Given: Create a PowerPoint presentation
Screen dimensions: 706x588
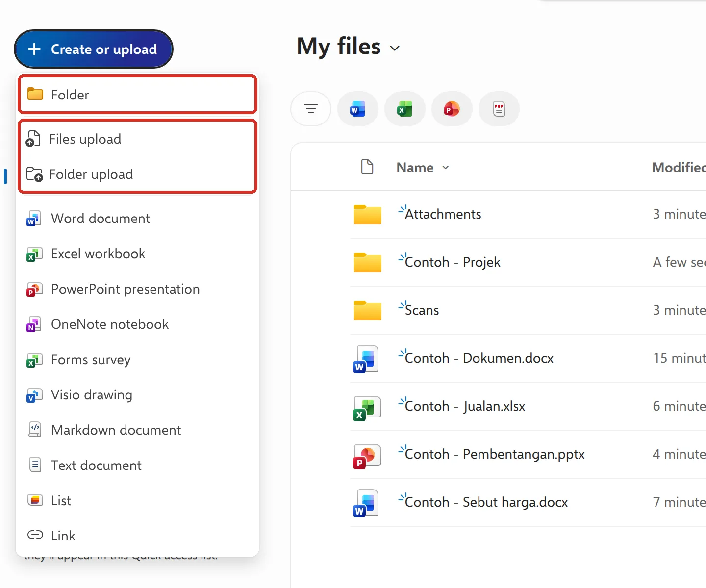Looking at the screenshot, I should pos(137,289).
